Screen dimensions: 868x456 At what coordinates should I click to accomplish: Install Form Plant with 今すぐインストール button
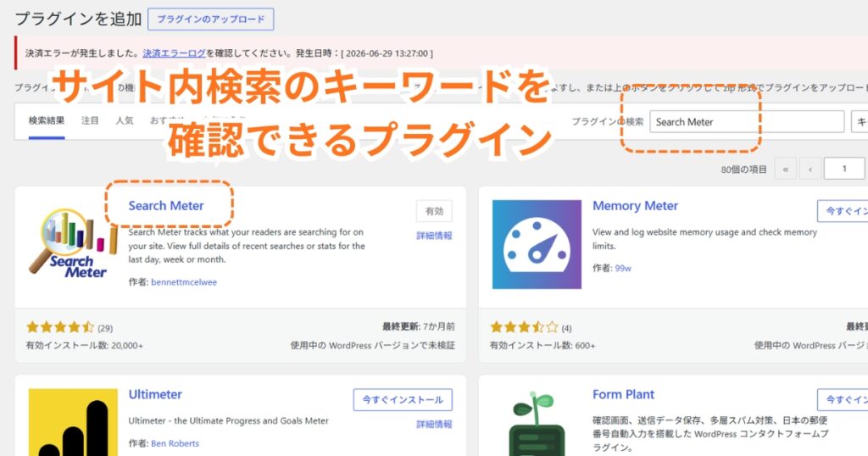click(843, 399)
